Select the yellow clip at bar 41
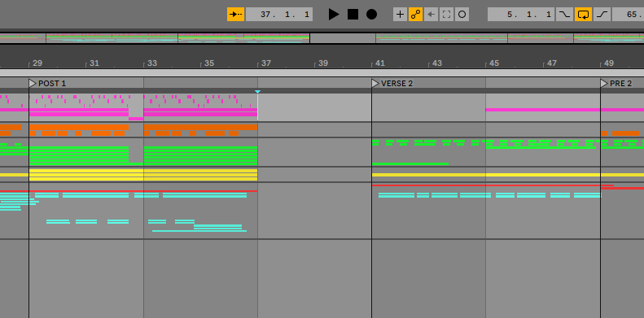This screenshot has width=644, height=318. tap(429, 175)
